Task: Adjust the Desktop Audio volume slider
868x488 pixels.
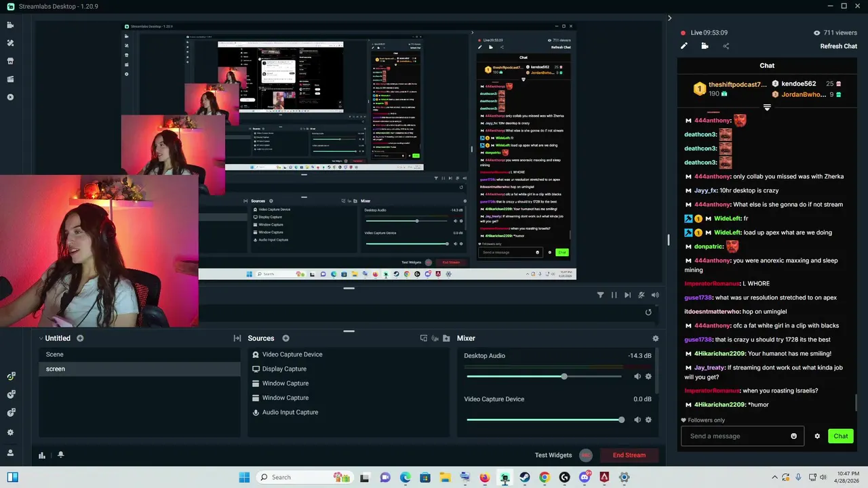Action: click(544, 376)
